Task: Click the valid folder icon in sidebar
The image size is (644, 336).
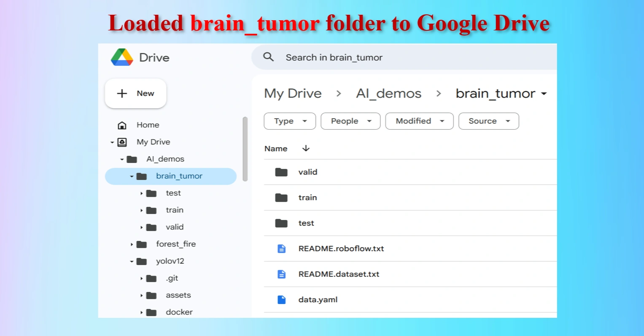Action: point(151,227)
